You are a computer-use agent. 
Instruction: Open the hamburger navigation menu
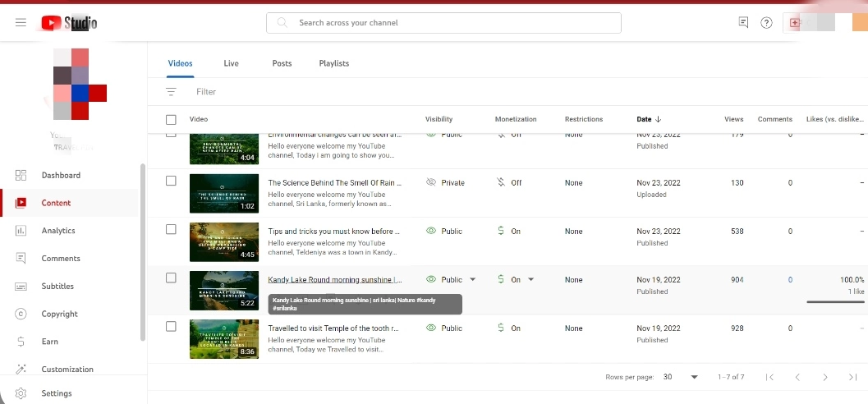pyautogui.click(x=21, y=23)
